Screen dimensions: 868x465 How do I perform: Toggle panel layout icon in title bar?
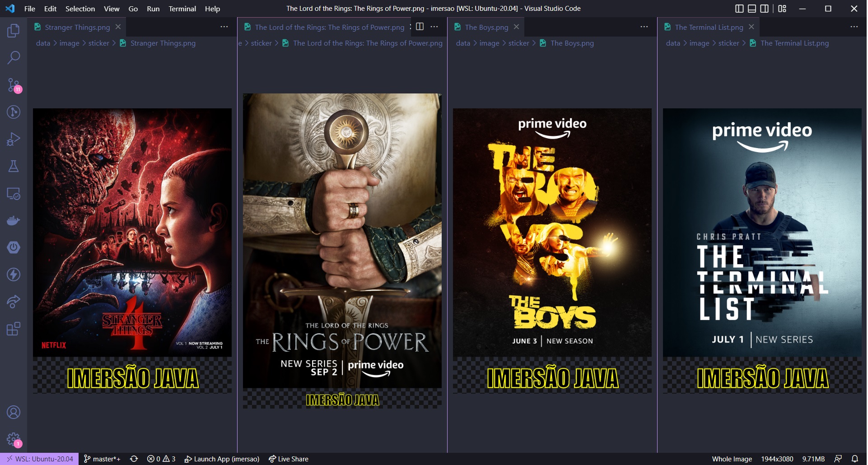click(752, 9)
